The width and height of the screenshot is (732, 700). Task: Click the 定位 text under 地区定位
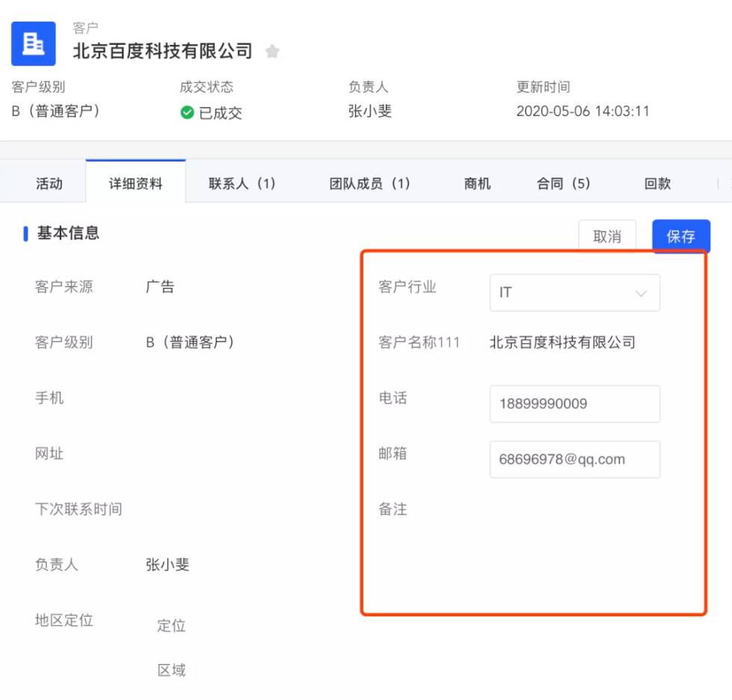(x=171, y=625)
